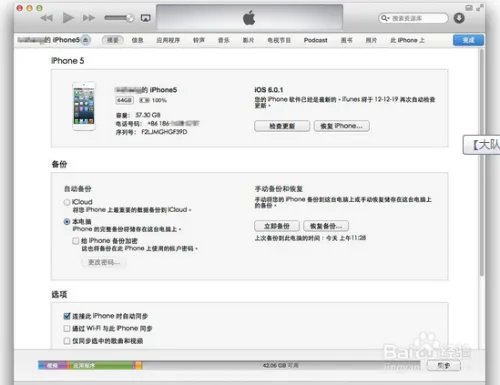Open the 音乐 music tab
The height and width of the screenshot is (385, 500).
click(224, 40)
